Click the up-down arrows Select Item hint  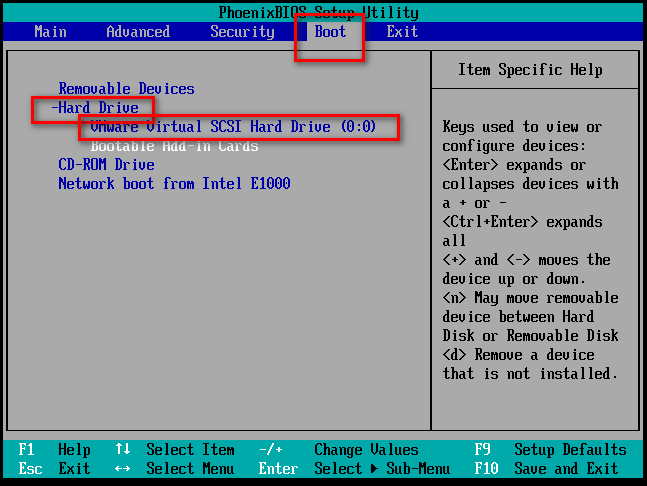(175, 450)
